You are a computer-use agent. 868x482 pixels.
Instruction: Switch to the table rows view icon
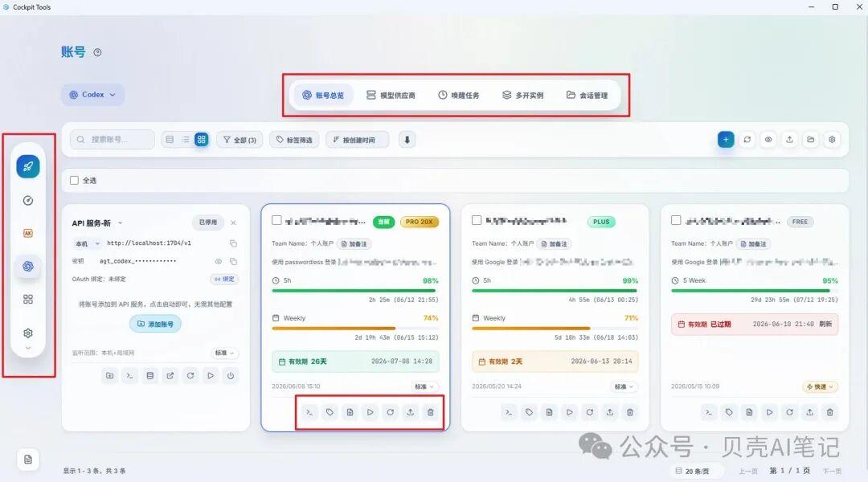click(170, 140)
